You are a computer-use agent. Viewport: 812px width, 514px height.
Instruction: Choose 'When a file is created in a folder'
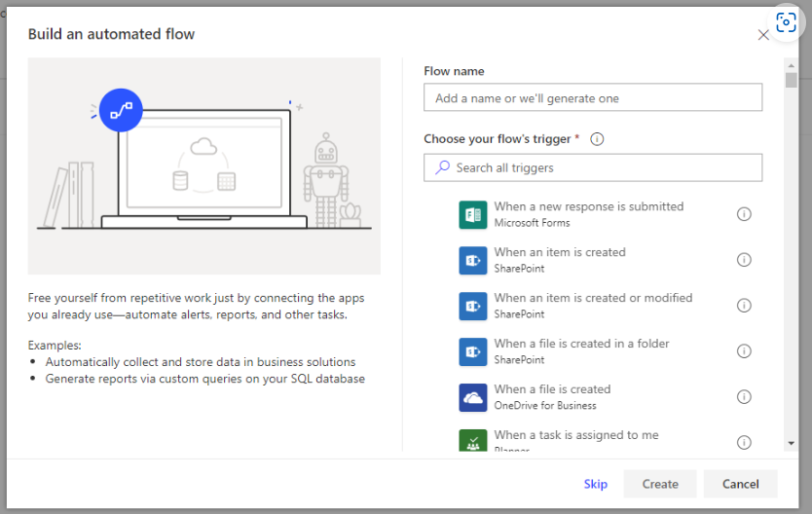coord(581,344)
